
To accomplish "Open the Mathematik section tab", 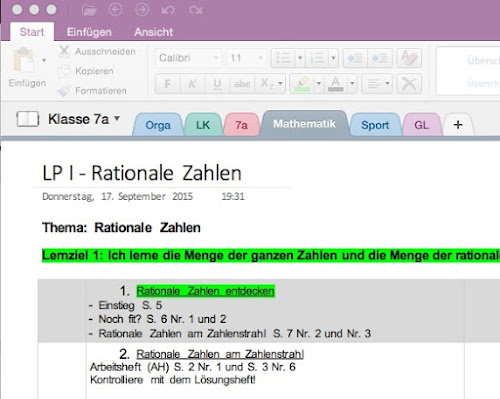I will 304,124.
